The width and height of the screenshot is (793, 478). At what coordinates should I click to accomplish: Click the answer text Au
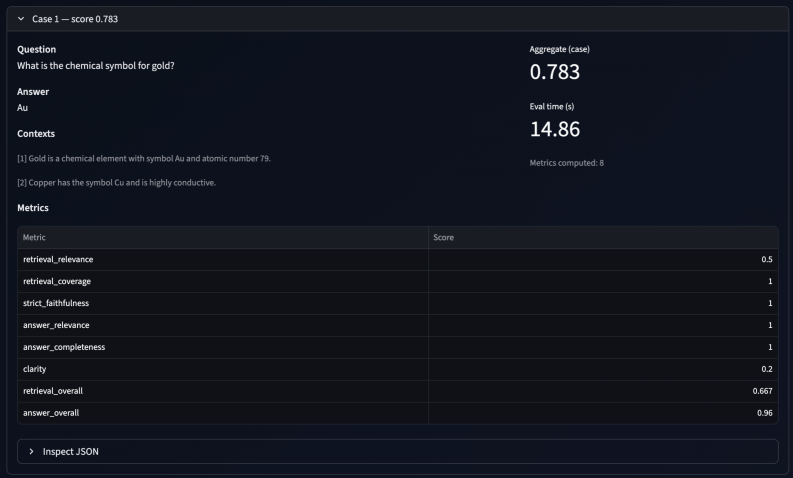pyautogui.click(x=22, y=108)
